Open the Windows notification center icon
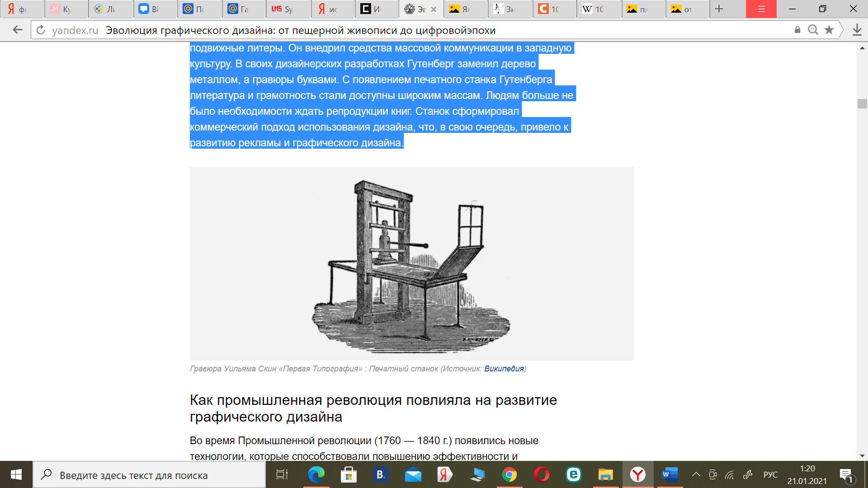 tap(846, 474)
